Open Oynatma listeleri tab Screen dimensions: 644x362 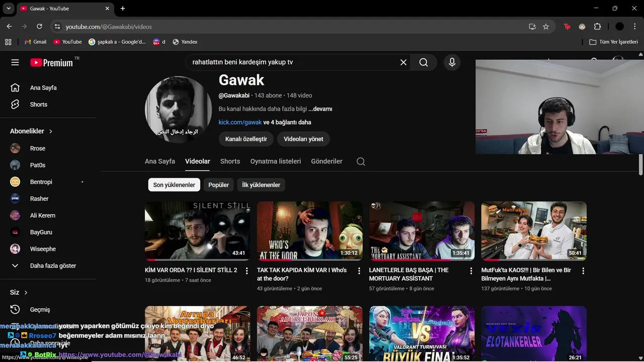click(x=276, y=161)
